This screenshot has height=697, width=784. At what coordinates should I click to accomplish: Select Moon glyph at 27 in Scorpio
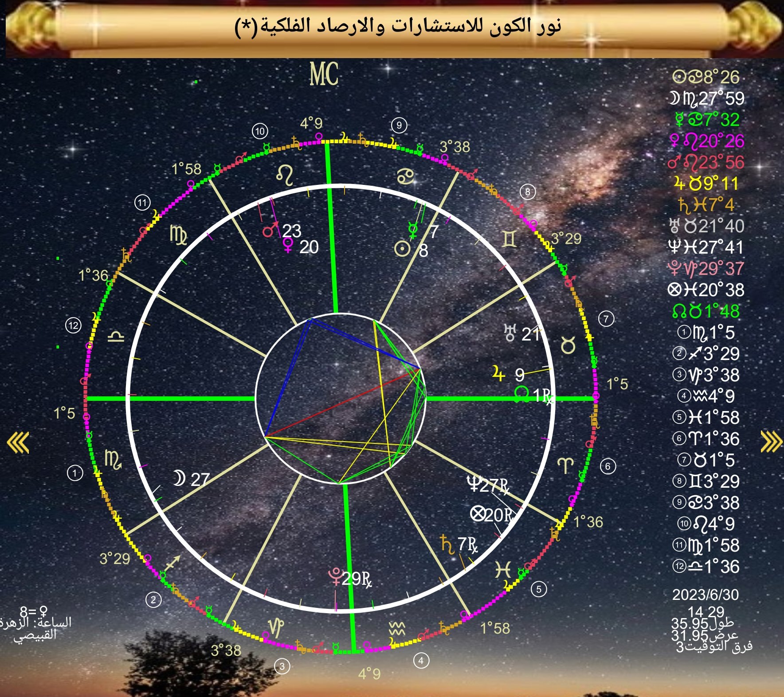click(178, 478)
